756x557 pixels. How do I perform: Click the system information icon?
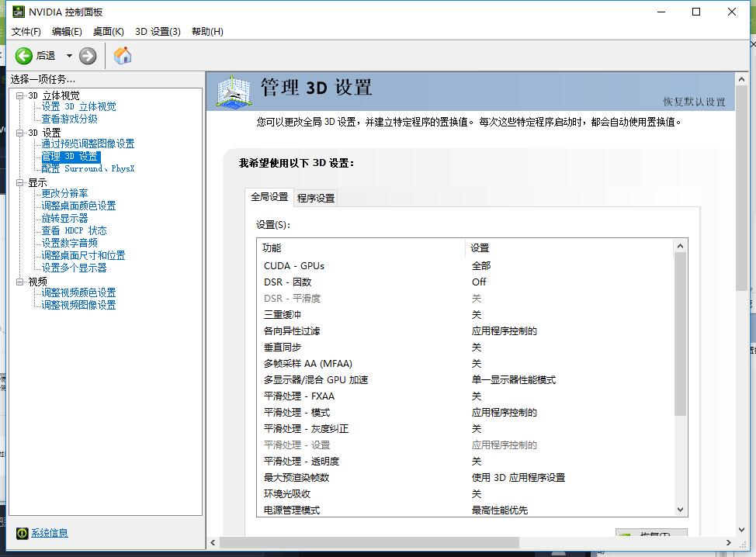(23, 533)
